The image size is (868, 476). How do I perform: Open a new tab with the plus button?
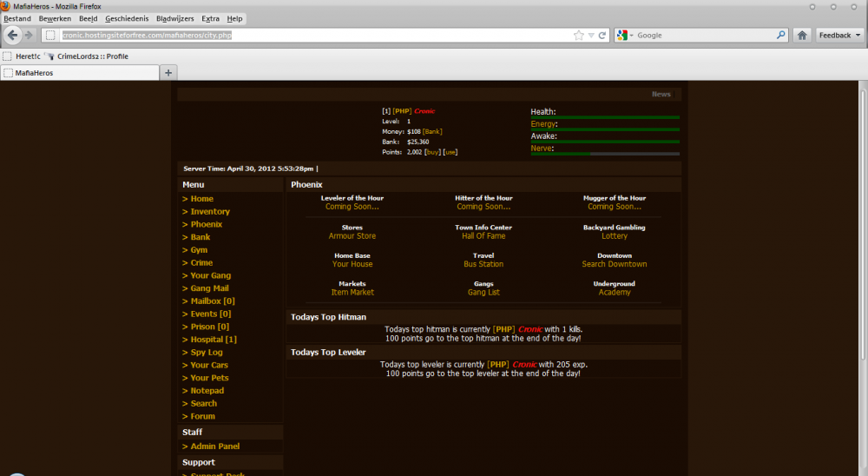pyautogui.click(x=169, y=73)
